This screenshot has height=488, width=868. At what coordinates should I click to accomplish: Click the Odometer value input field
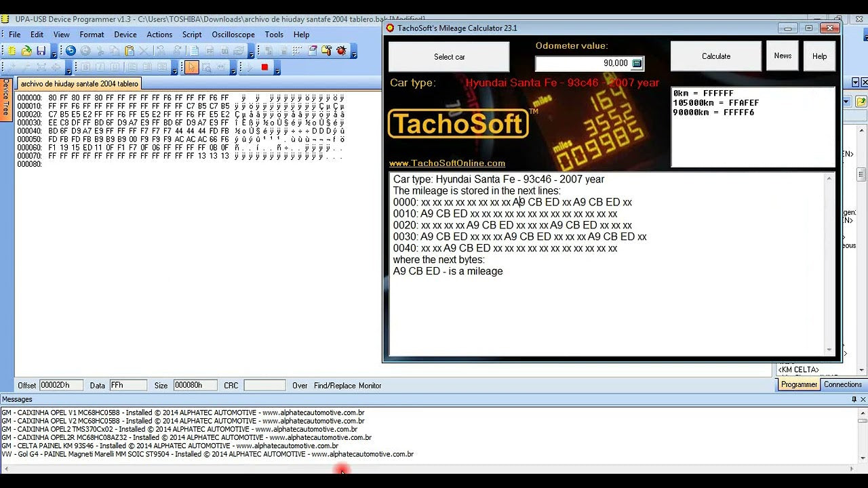(x=582, y=63)
